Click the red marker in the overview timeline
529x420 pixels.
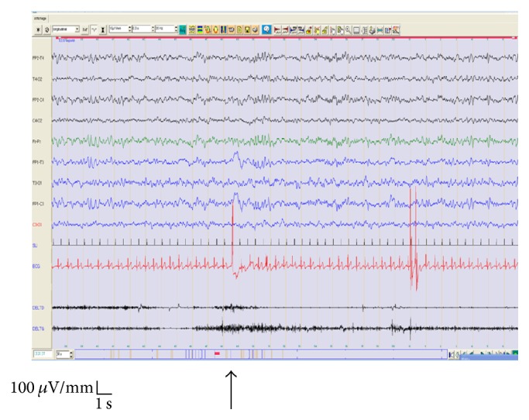[218, 353]
